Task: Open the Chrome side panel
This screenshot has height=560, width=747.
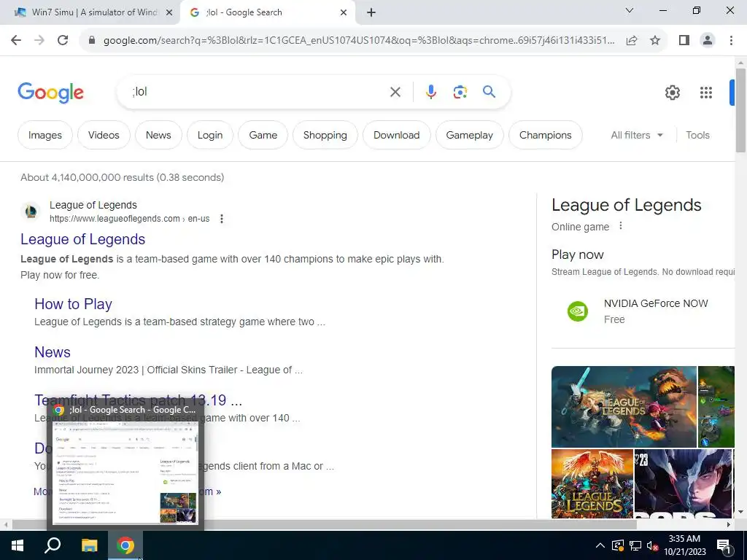Action: coord(684,41)
